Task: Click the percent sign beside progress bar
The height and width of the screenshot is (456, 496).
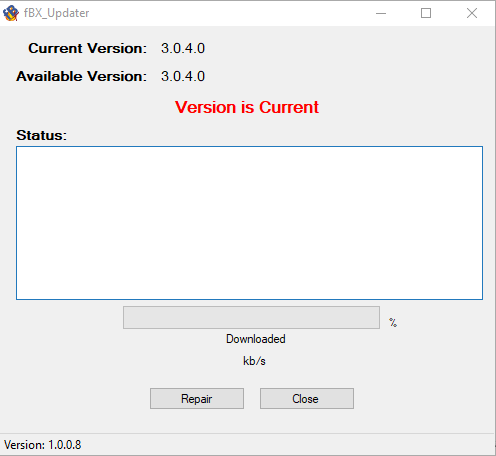Action: pyautogui.click(x=393, y=323)
